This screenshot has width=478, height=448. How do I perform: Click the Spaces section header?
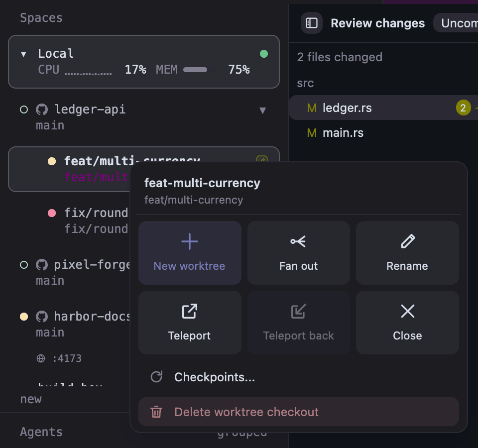(41, 18)
